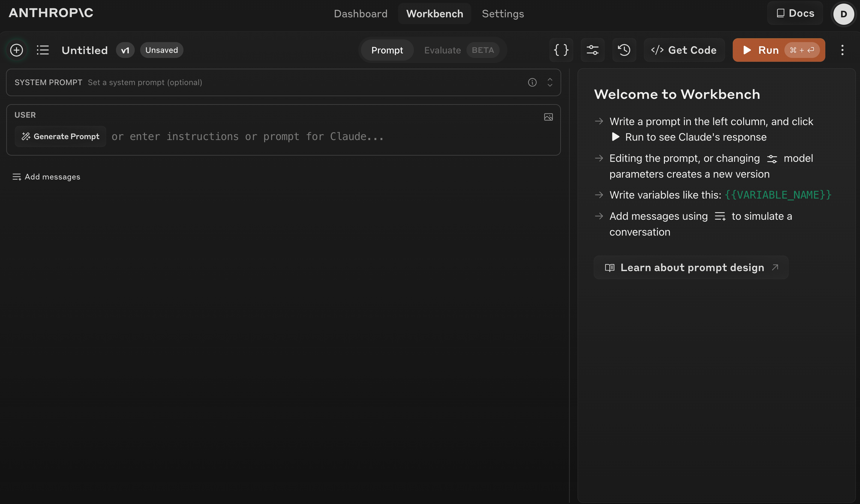Go to the Dashboard tab

pyautogui.click(x=360, y=14)
